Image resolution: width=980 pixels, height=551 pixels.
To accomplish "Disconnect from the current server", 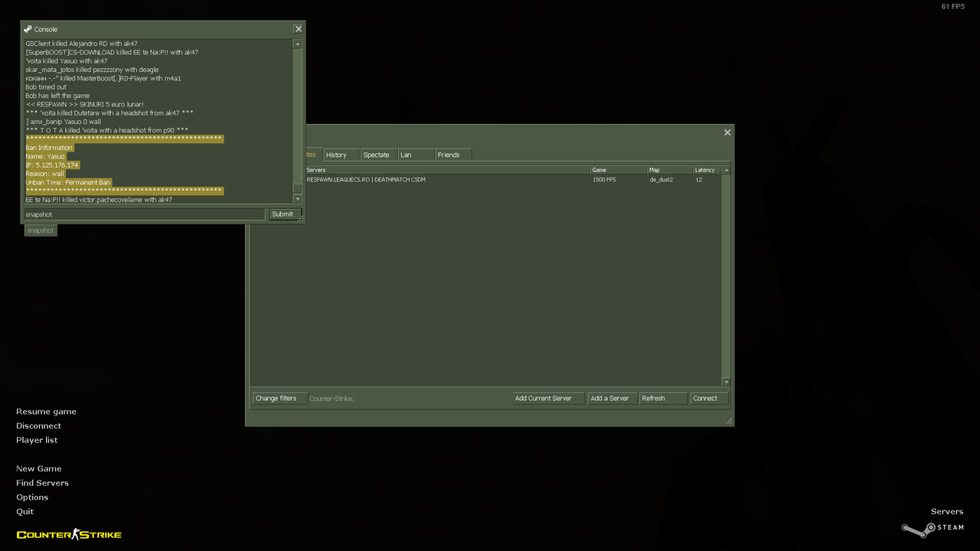I will pyautogui.click(x=38, y=425).
